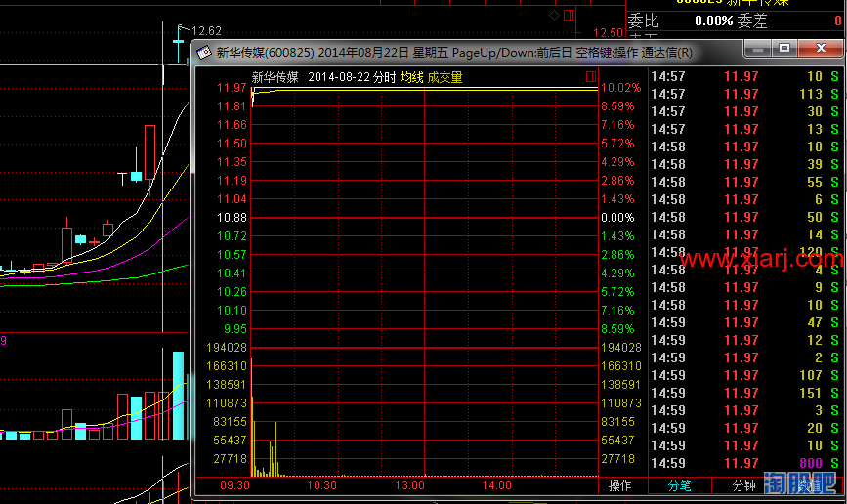Click the 0.00% label on the right axis

pos(617,218)
